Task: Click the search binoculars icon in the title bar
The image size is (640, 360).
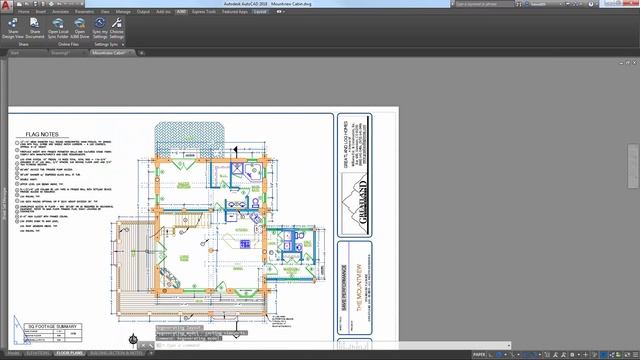Action: (519, 4)
